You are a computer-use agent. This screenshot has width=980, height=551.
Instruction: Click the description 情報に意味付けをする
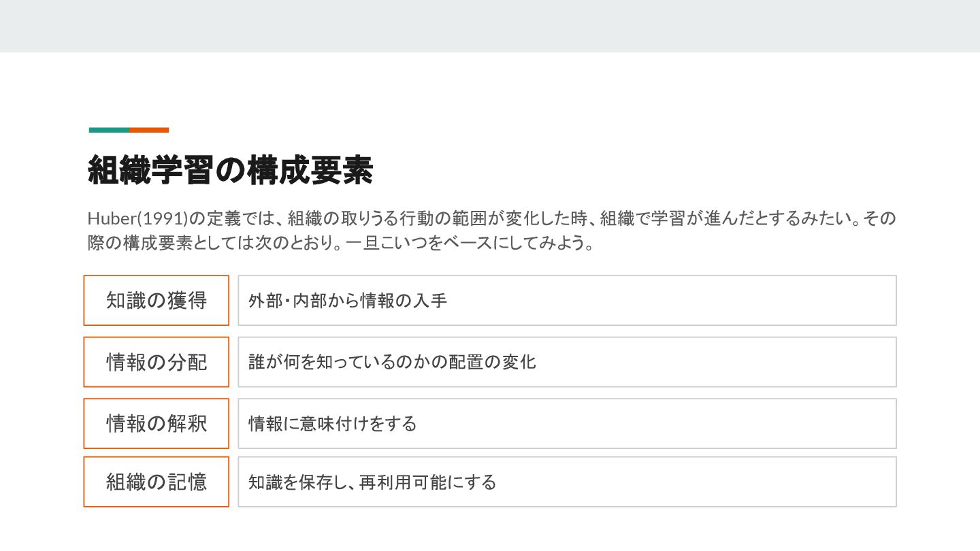(x=332, y=424)
